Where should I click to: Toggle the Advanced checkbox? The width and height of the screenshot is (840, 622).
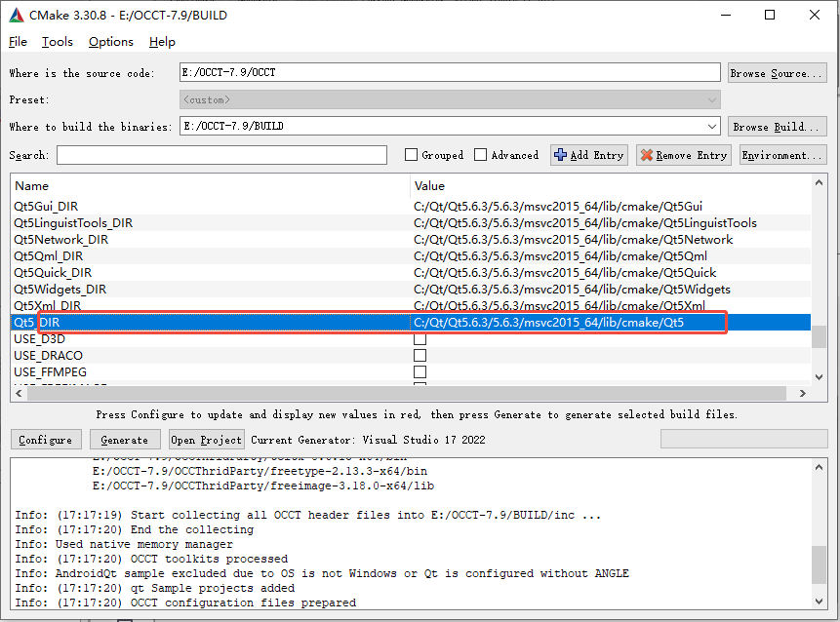click(x=481, y=155)
